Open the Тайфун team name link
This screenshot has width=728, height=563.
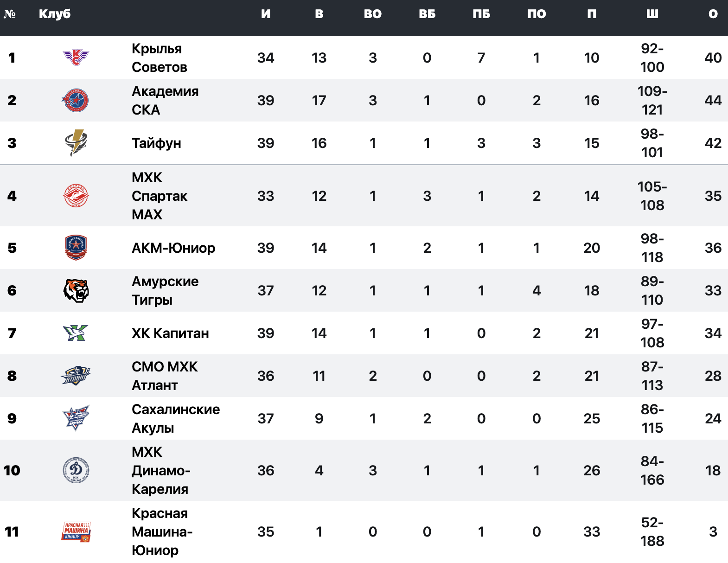(156, 143)
